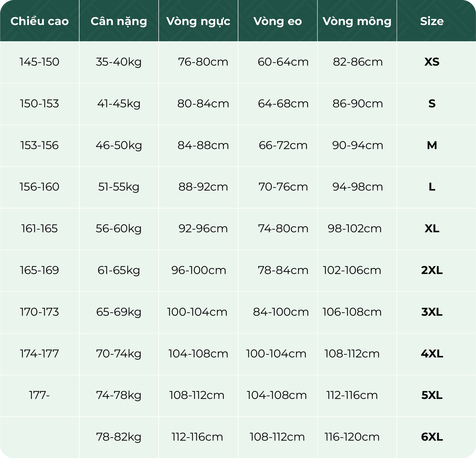
Task: Click the Cân nặng column header
Action: point(119,21)
